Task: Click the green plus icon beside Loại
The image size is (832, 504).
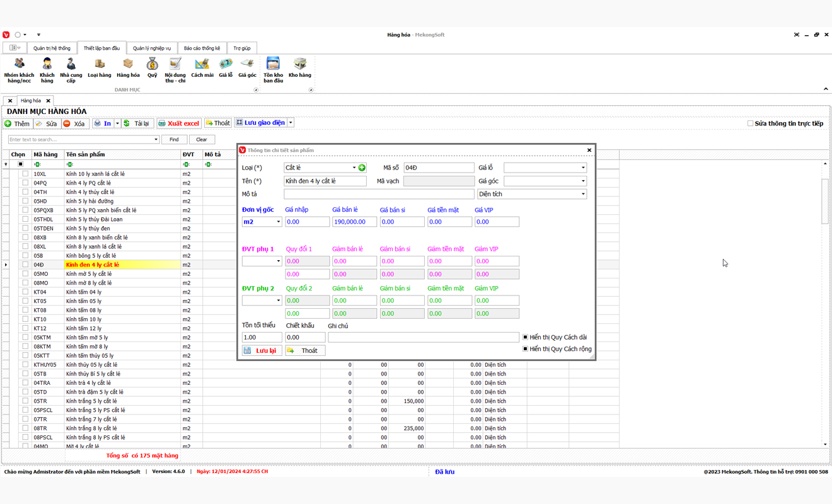Action: [362, 168]
